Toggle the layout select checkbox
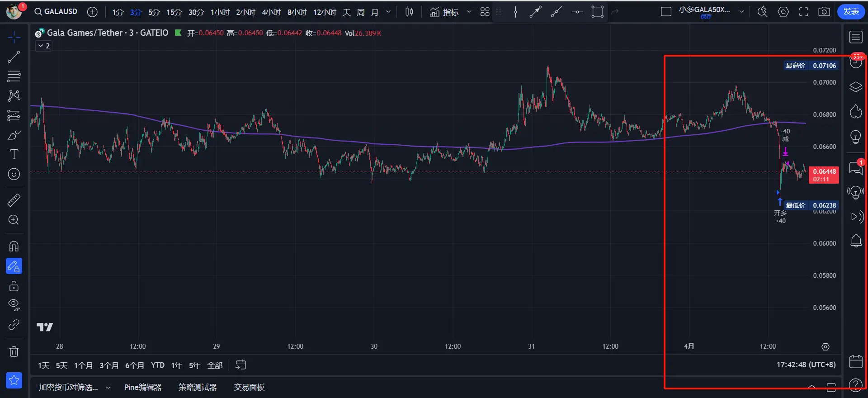868x398 pixels. 666,12
